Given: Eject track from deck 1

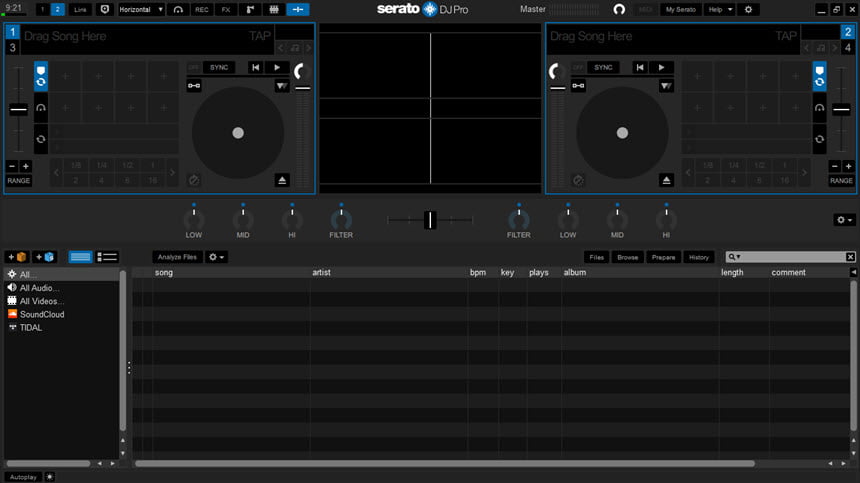Looking at the screenshot, I should pos(282,180).
